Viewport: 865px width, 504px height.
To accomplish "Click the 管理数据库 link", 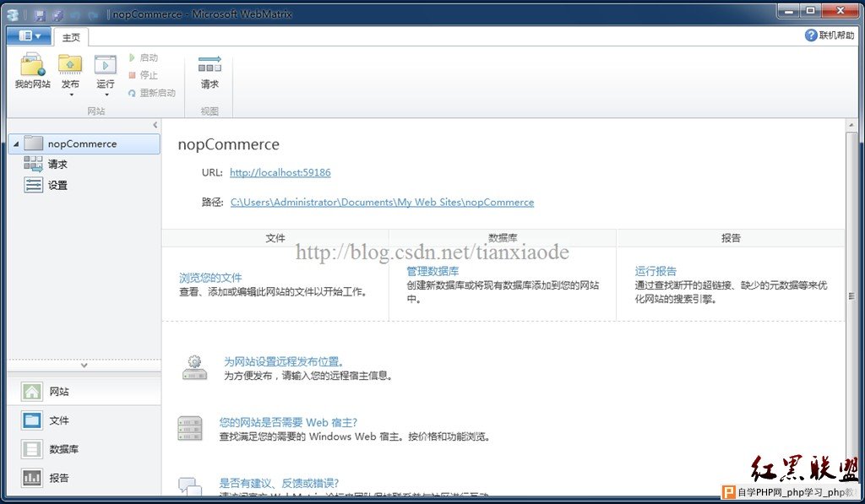I will pos(432,271).
